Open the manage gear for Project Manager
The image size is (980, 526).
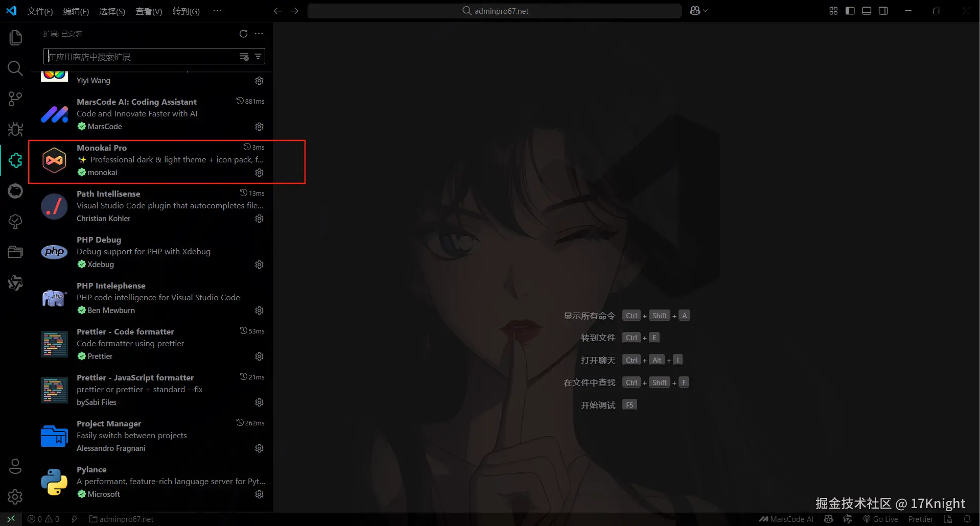click(260, 448)
